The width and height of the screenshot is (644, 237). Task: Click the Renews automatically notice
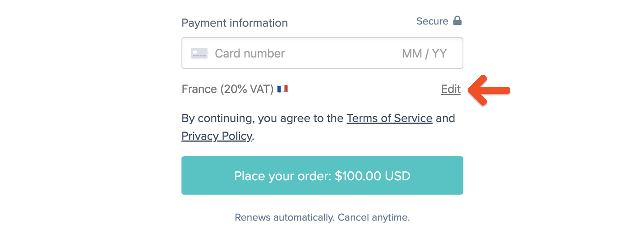[x=322, y=218]
